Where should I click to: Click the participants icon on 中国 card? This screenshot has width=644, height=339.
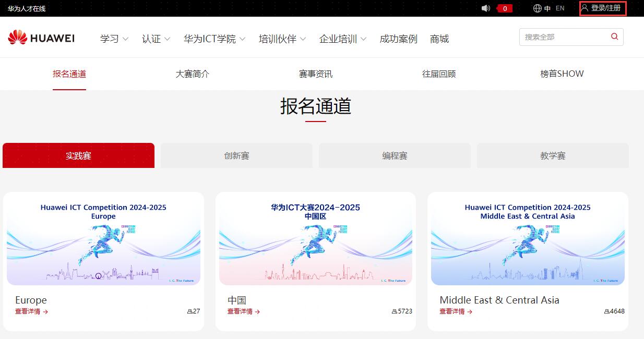pos(395,311)
